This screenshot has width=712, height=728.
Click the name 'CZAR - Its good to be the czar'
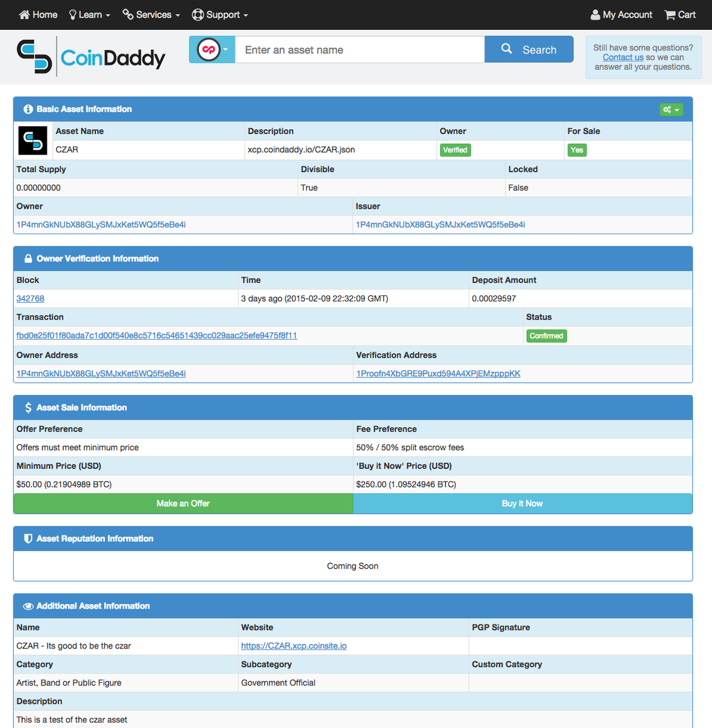click(x=73, y=646)
